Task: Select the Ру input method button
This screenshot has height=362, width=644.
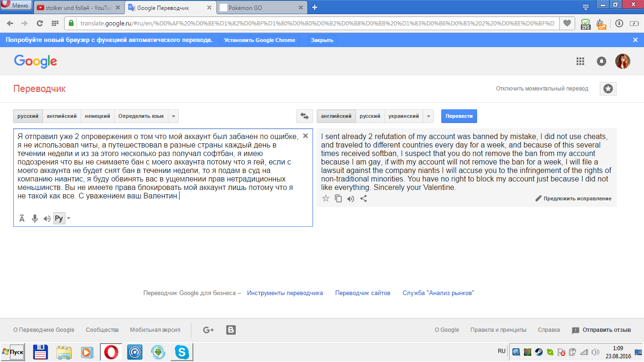Action: [x=59, y=218]
